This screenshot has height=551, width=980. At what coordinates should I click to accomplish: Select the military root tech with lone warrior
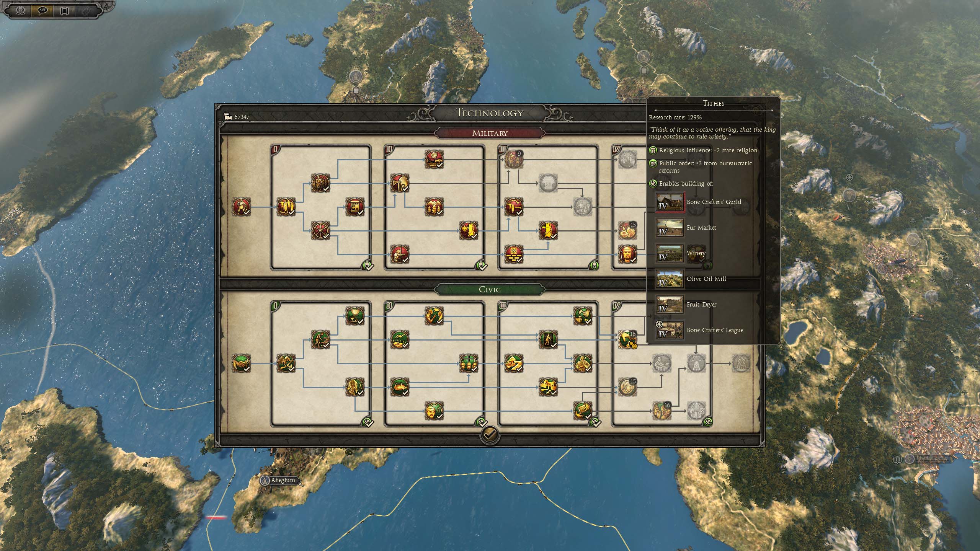pos(242,207)
